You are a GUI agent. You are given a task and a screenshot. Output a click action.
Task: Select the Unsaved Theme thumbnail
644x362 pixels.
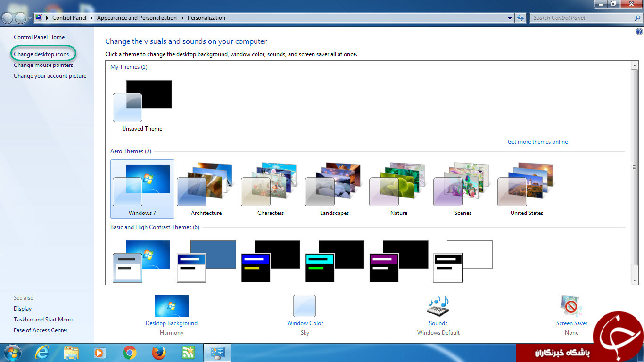pyautogui.click(x=142, y=101)
